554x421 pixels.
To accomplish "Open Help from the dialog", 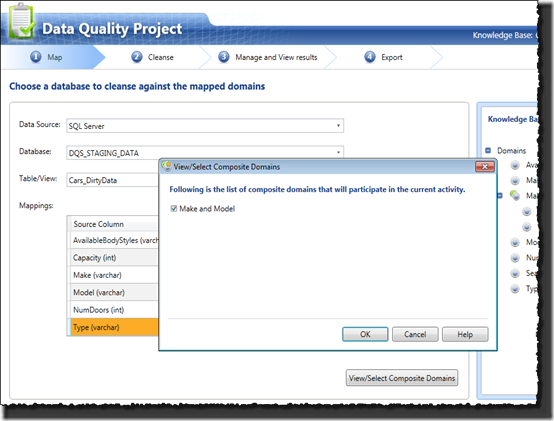I will tap(465, 334).
